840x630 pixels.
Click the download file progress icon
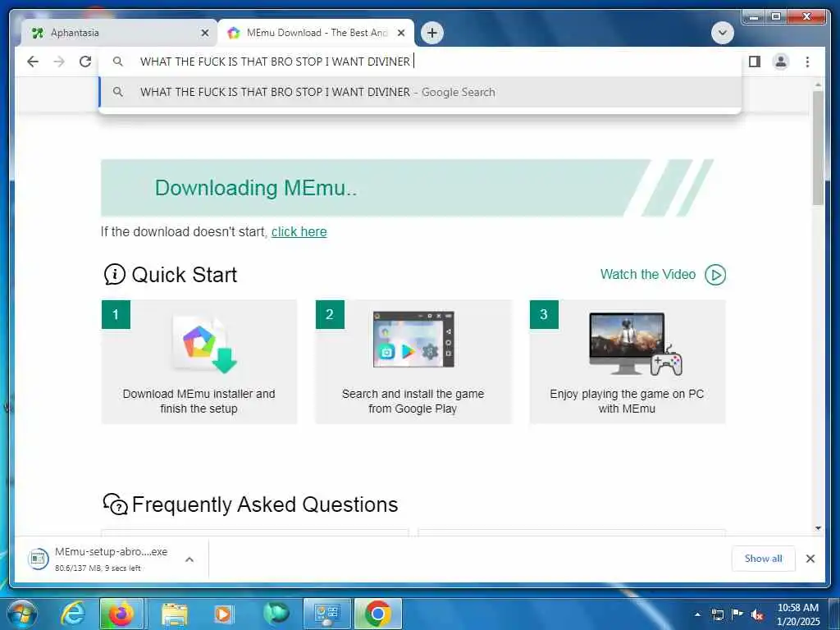pyautogui.click(x=38, y=559)
